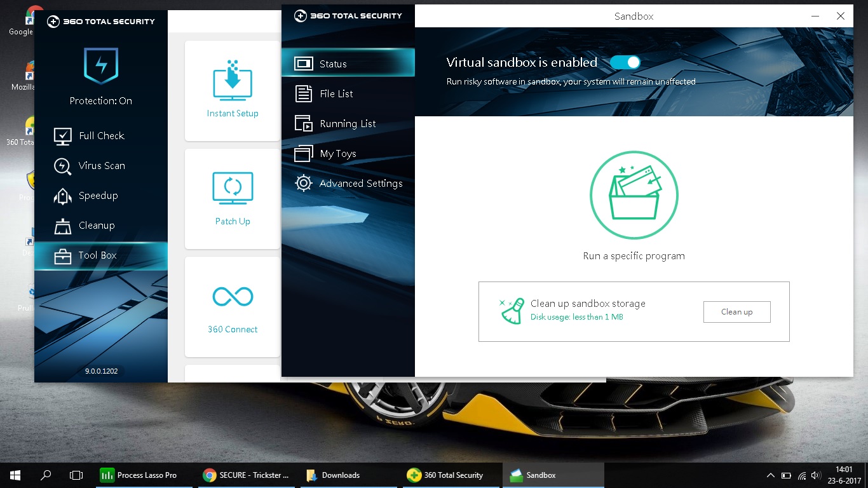This screenshot has width=868, height=488.
Task: Open My Toys in the Sandbox sidebar
Action: pyautogui.click(x=348, y=153)
